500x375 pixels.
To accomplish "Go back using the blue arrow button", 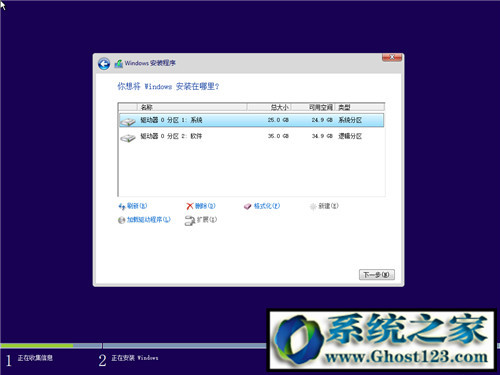I will point(104,64).
